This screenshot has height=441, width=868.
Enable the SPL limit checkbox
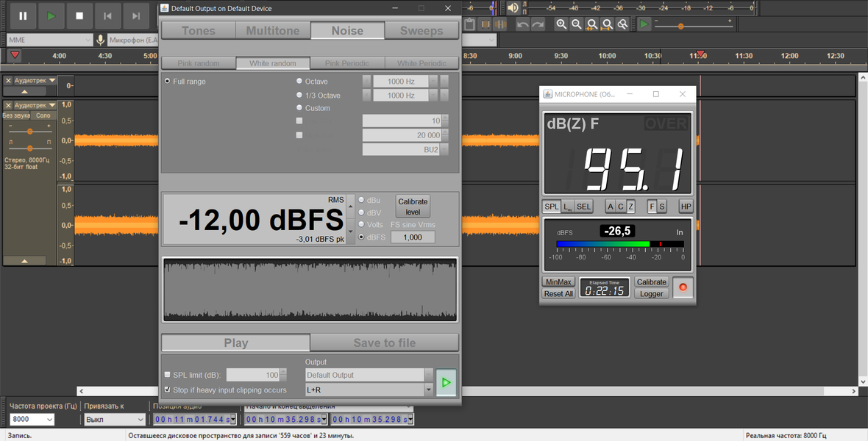click(x=167, y=375)
